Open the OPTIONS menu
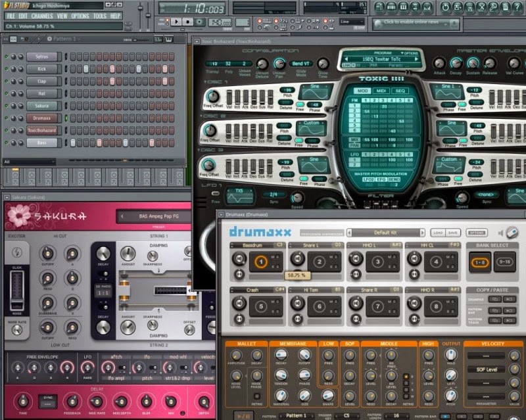Viewport: 526px width, 420px height. [80, 16]
